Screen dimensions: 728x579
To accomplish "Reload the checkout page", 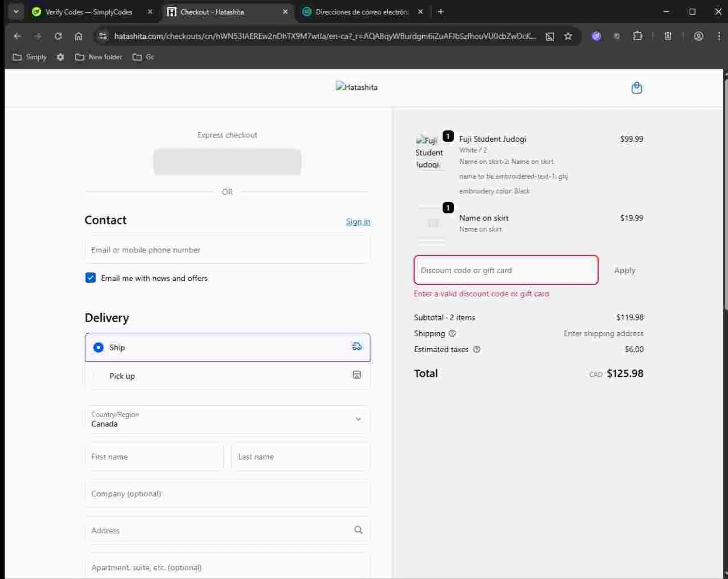I will [x=58, y=36].
